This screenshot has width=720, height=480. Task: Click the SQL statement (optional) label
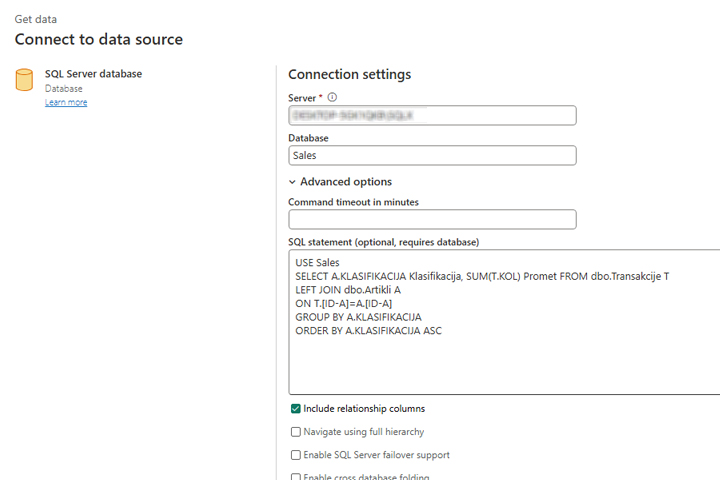pyautogui.click(x=383, y=242)
